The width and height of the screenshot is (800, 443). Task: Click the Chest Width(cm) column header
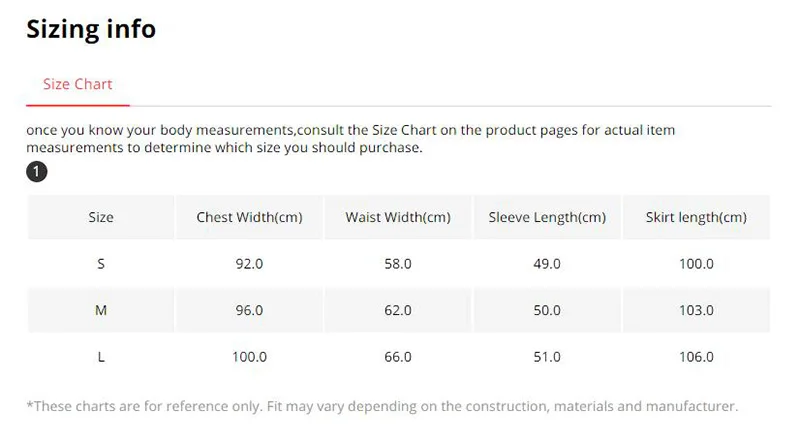click(249, 217)
